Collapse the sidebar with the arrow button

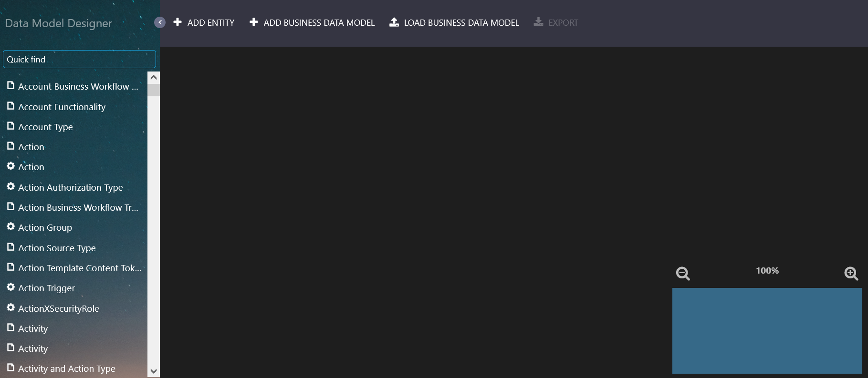click(x=160, y=22)
